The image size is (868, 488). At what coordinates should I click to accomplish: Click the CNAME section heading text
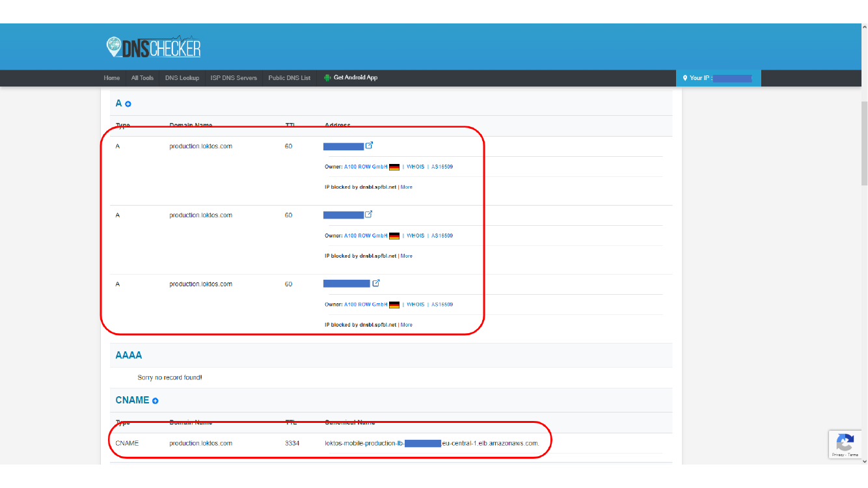coord(133,400)
